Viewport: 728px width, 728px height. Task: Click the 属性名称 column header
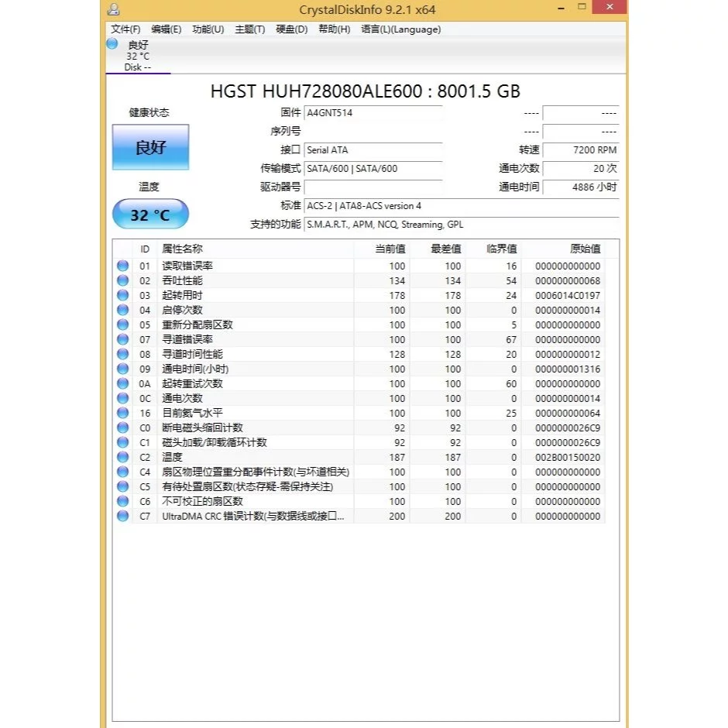click(182, 249)
